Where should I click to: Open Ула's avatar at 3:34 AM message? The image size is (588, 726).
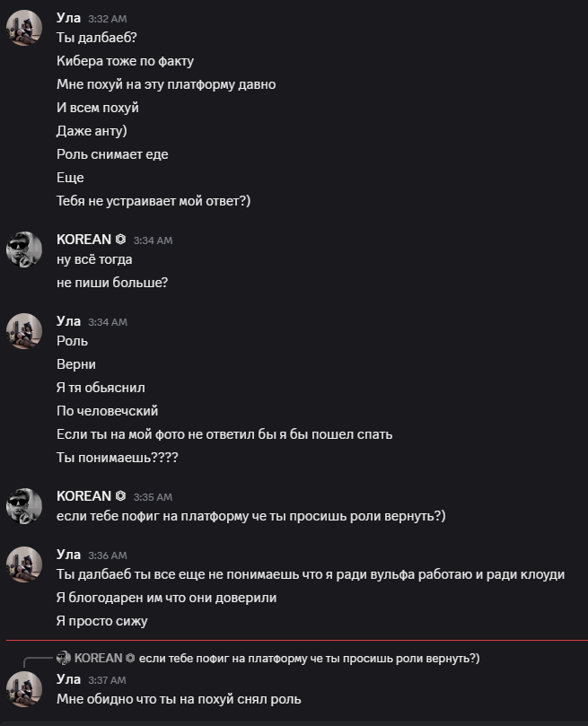click(24, 331)
